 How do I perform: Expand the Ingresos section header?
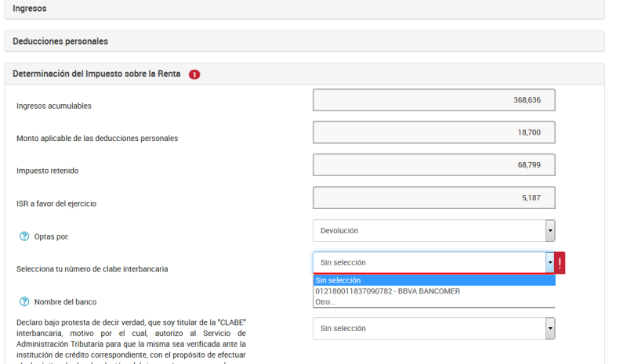click(304, 9)
